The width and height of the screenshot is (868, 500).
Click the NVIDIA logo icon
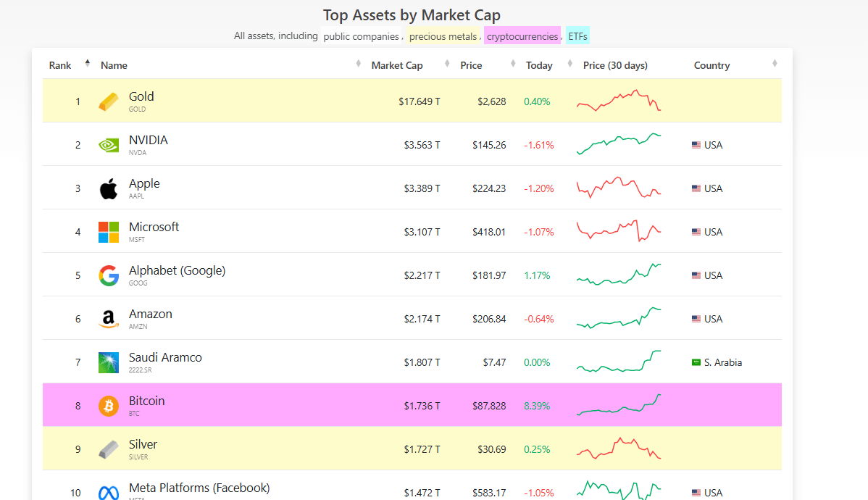tap(109, 145)
